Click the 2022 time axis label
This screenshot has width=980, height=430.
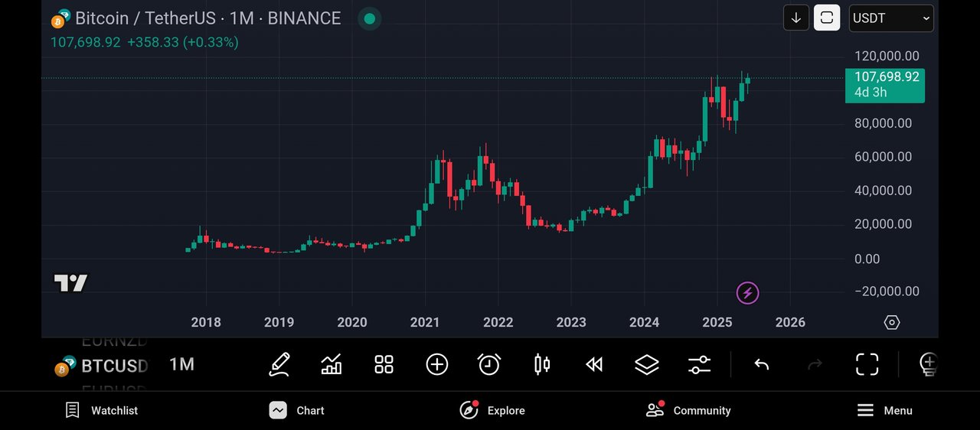498,322
